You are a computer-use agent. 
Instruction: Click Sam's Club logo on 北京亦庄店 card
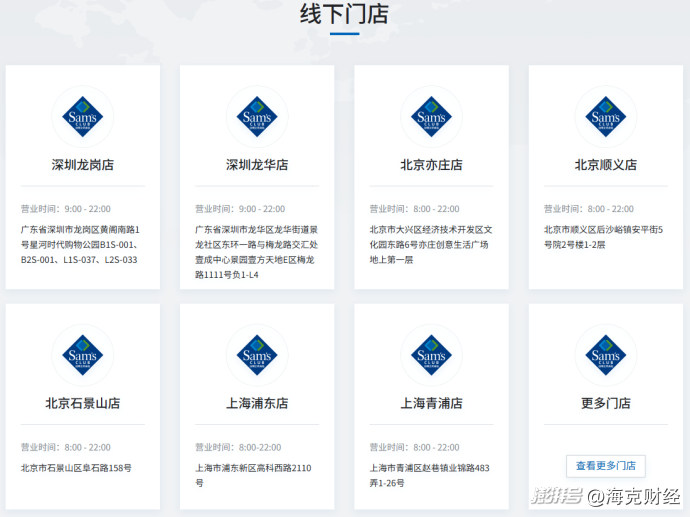click(431, 117)
